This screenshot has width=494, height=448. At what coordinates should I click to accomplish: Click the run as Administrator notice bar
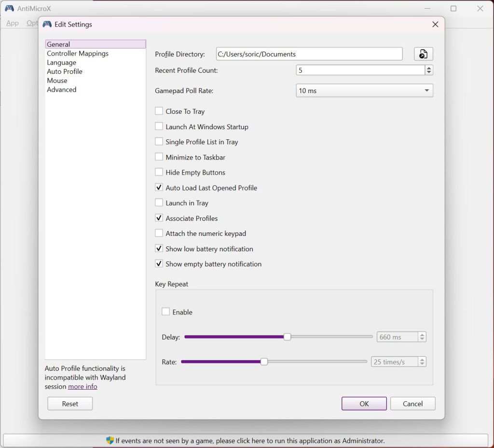pyautogui.click(x=246, y=440)
